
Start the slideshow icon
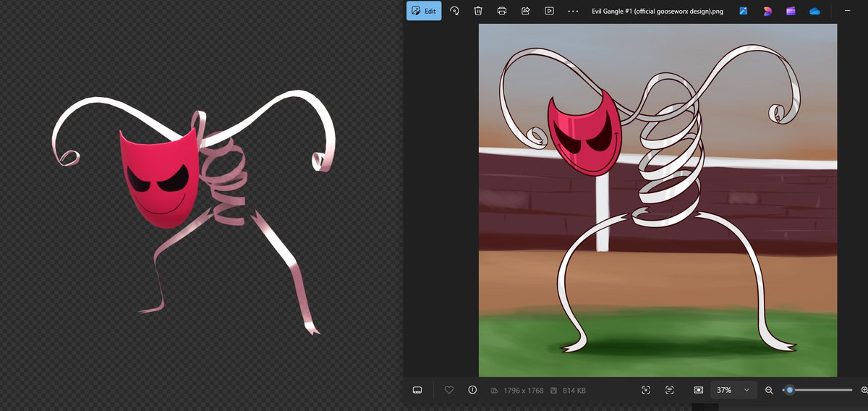pyautogui.click(x=550, y=11)
